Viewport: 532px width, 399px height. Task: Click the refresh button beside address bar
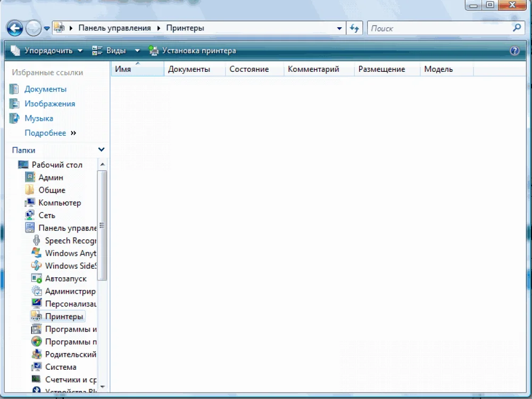tap(354, 28)
